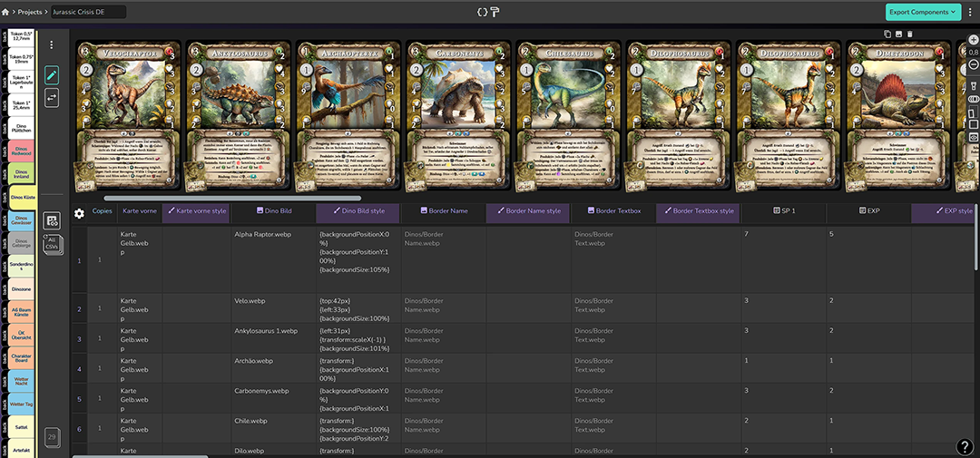The width and height of the screenshot is (980, 458).
Task: Click the SP 1 column header
Action: 784,211
